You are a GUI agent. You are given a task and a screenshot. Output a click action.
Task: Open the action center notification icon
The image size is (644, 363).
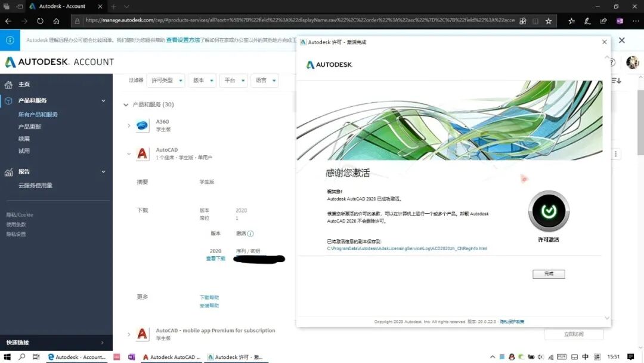[x=631, y=357]
